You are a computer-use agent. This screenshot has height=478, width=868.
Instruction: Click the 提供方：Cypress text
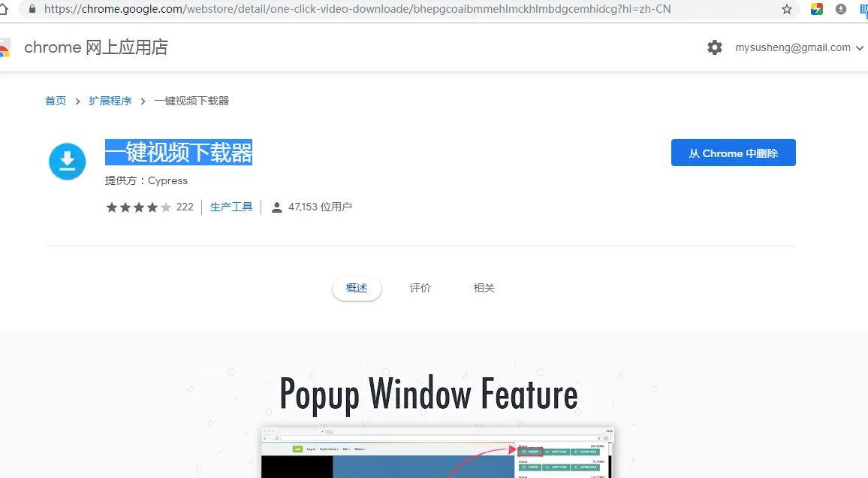pyautogui.click(x=146, y=180)
